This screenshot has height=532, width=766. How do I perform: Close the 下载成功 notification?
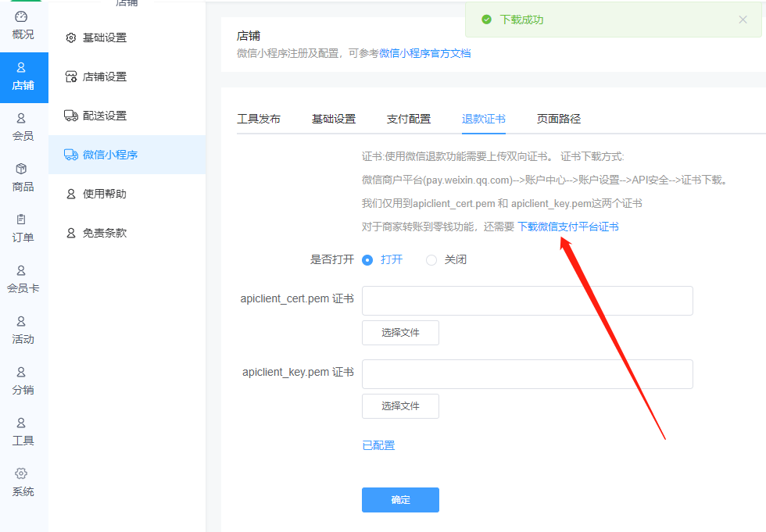[743, 20]
